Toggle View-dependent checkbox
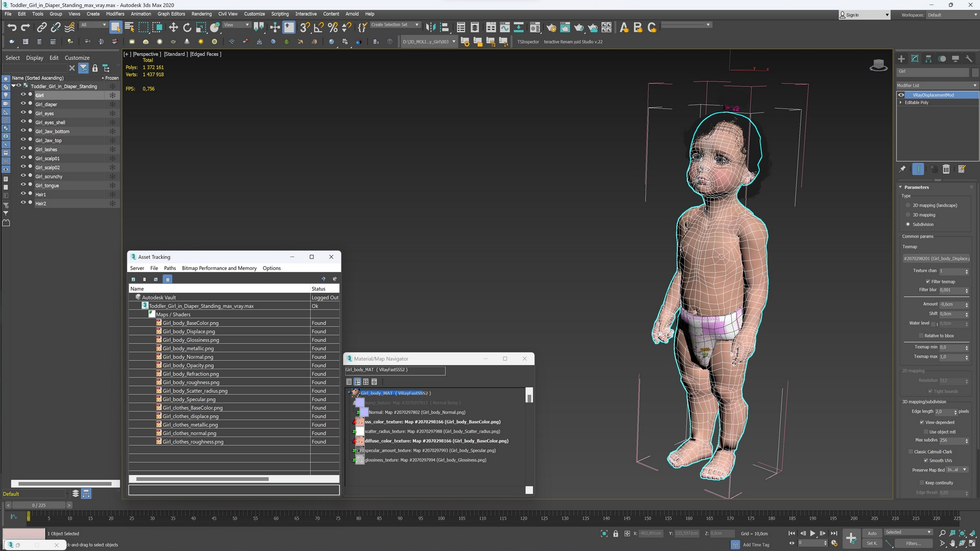The image size is (980, 551). pyautogui.click(x=922, y=422)
